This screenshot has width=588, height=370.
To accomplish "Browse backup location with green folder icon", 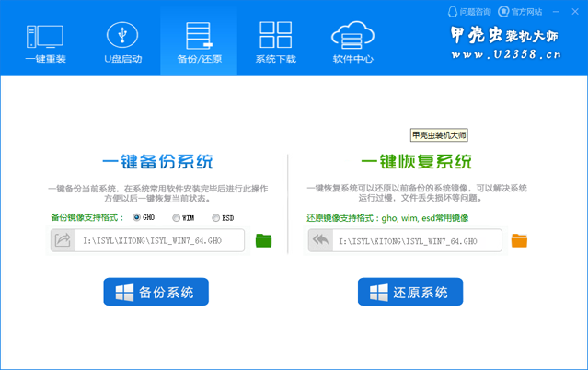I will tap(263, 240).
